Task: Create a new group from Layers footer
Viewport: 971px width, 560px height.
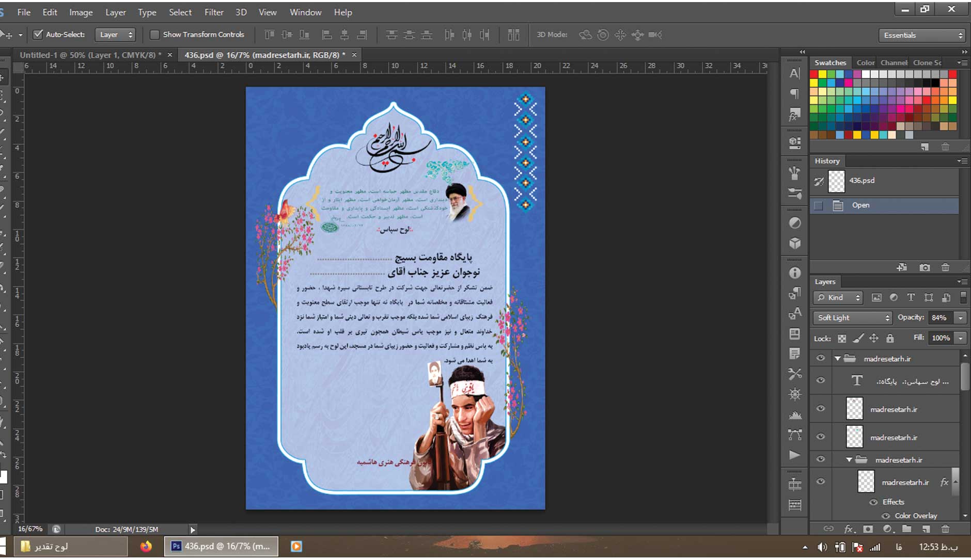Action: (x=906, y=529)
